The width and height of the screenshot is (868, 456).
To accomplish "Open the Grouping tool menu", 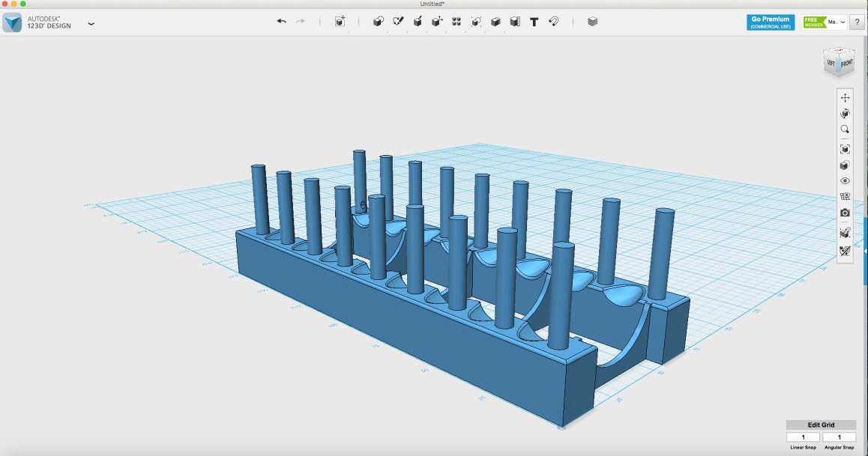I will tap(476, 22).
